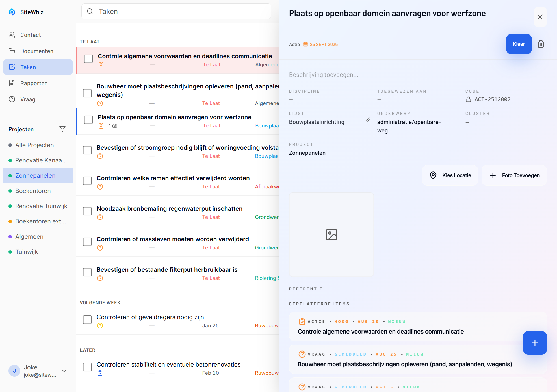The image size is (557, 392).
Task: Click the trash delete icon
Action: (x=541, y=44)
